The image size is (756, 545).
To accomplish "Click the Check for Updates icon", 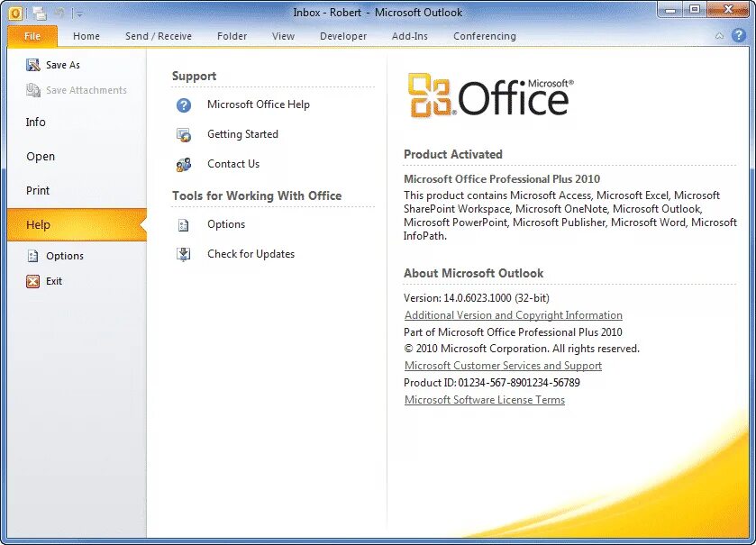I will (183, 254).
